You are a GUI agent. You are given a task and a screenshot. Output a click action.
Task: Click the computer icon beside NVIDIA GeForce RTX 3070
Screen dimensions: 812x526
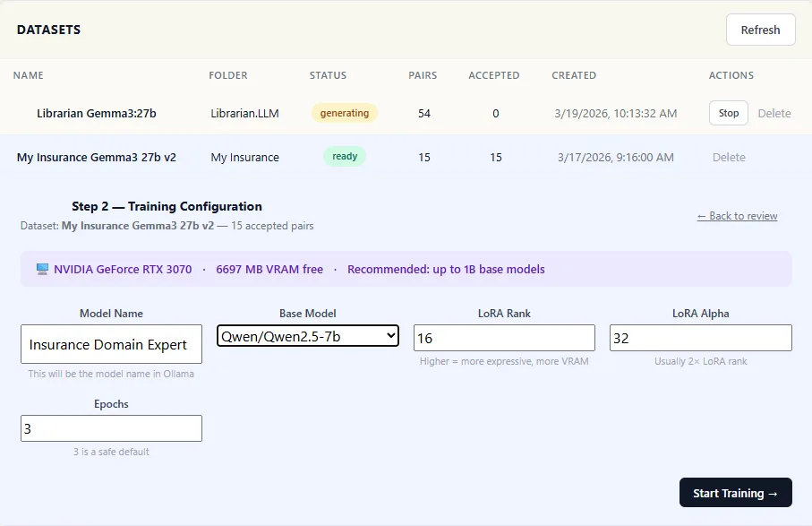[42, 269]
